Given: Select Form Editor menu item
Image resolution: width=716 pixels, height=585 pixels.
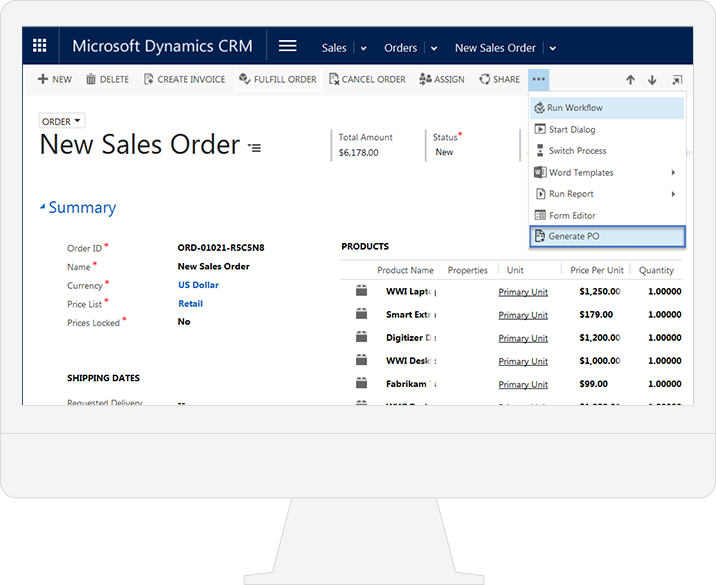Looking at the screenshot, I should [607, 215].
